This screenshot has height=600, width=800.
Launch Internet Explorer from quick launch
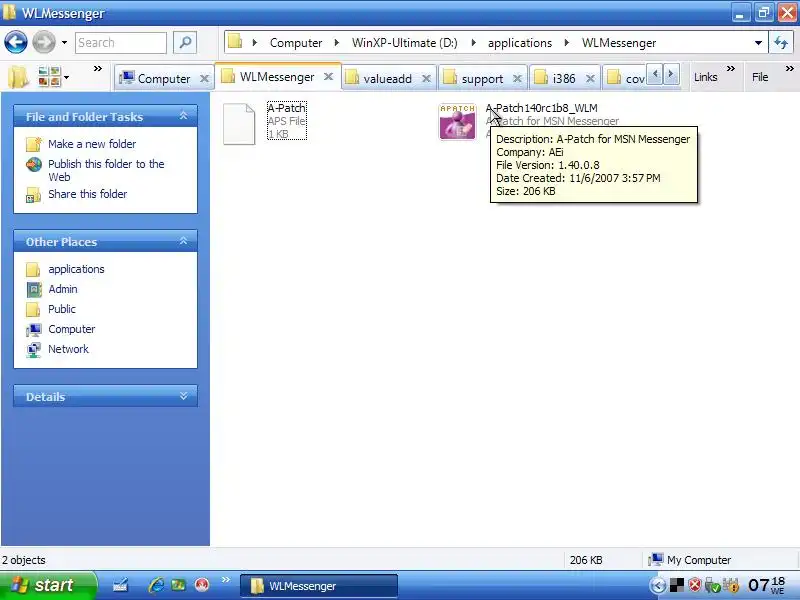coord(156,585)
